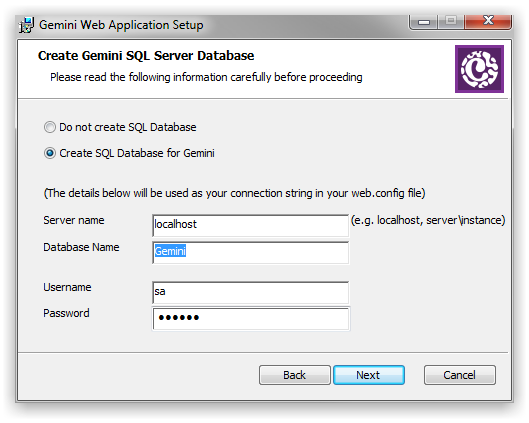Image resolution: width=529 pixels, height=423 pixels.
Task: Click the grayed-out maximize button
Action: 451,21
